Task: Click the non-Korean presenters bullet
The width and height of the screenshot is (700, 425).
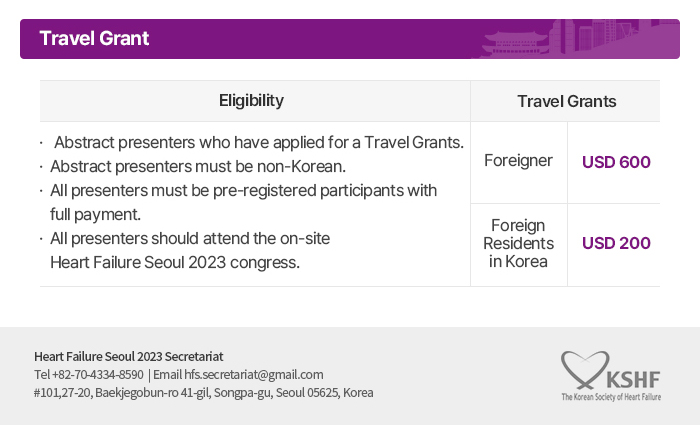Action: click(x=193, y=167)
